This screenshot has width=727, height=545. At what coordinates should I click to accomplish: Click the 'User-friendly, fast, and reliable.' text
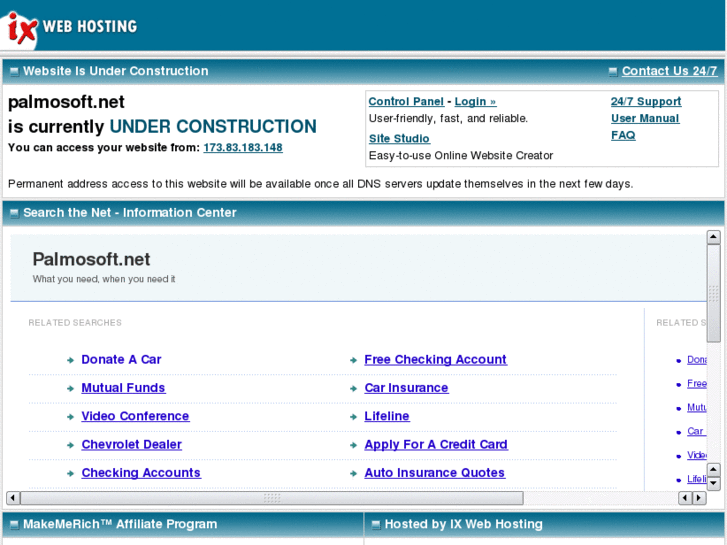click(x=448, y=118)
